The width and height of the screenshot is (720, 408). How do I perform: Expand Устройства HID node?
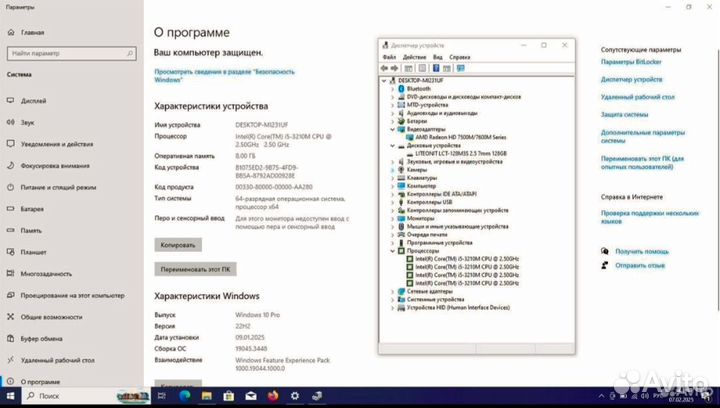(x=393, y=308)
